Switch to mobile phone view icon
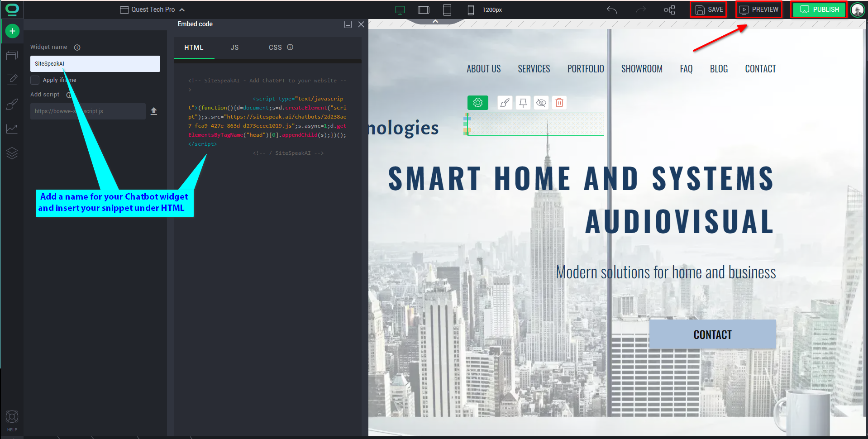The width and height of the screenshot is (868, 439). click(471, 10)
